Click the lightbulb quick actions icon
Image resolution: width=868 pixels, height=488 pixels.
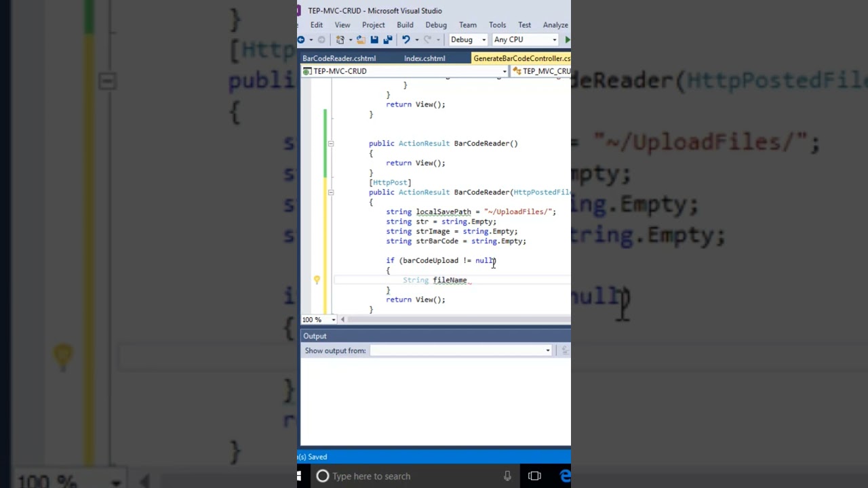click(x=317, y=280)
